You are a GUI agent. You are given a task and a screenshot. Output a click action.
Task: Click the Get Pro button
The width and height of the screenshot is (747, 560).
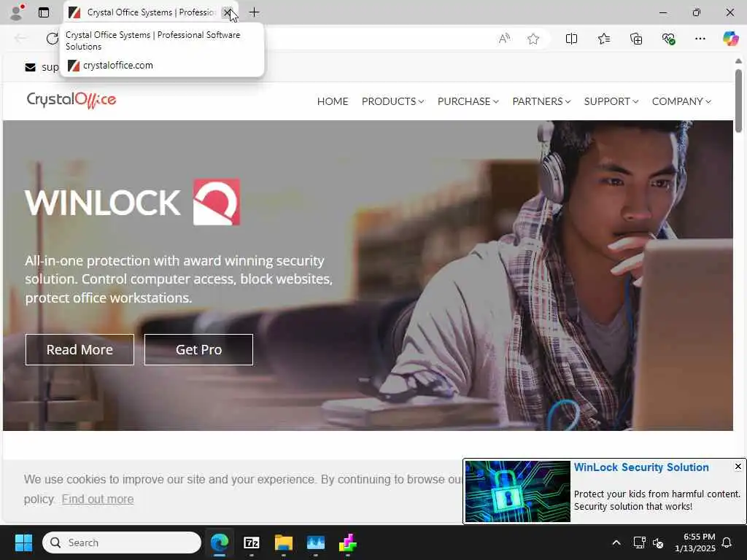point(198,349)
